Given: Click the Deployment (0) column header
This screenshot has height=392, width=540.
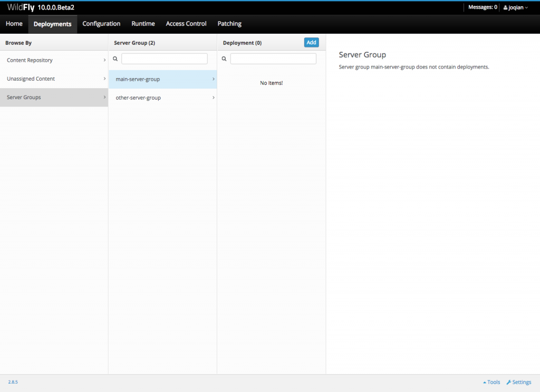Looking at the screenshot, I should 243,43.
